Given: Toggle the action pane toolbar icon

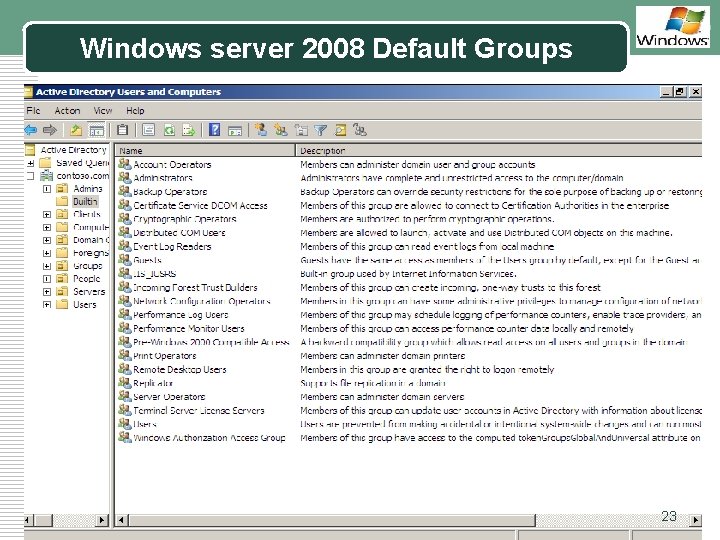Looking at the screenshot, I should [x=235, y=131].
